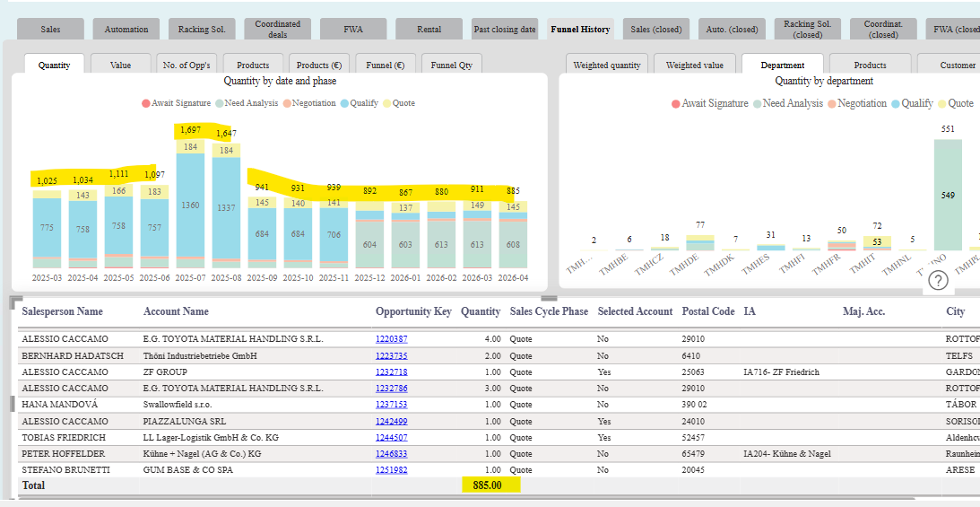Open opportunity link 1237153
Image resolution: width=980 pixels, height=507 pixels.
pyautogui.click(x=391, y=405)
